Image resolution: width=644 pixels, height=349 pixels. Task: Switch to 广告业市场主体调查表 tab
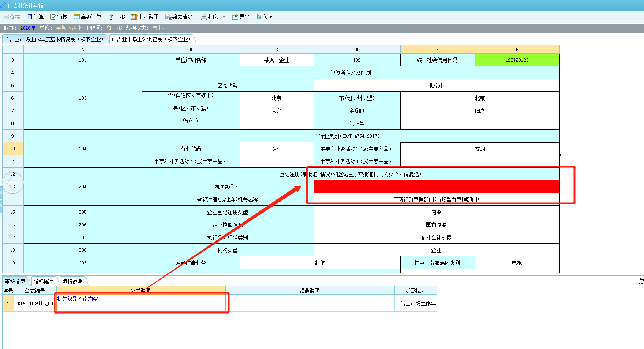pyautogui.click(x=151, y=39)
